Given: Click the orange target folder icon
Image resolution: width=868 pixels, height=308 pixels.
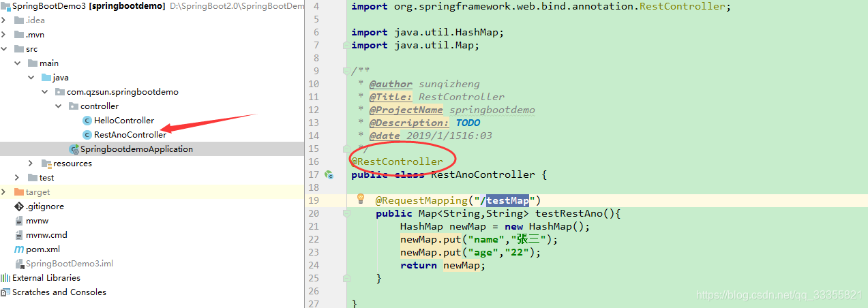Looking at the screenshot, I should click(x=19, y=192).
